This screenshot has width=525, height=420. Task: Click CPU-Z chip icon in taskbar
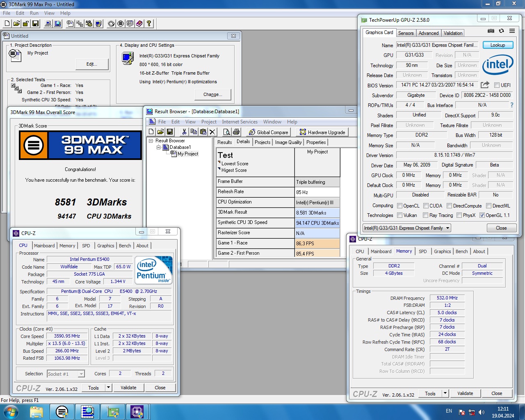(x=137, y=411)
